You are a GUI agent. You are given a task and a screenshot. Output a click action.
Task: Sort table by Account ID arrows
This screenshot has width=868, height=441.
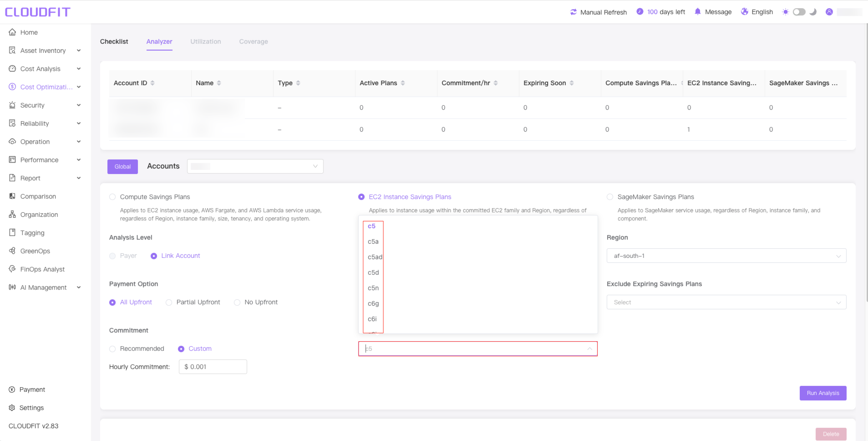152,83
